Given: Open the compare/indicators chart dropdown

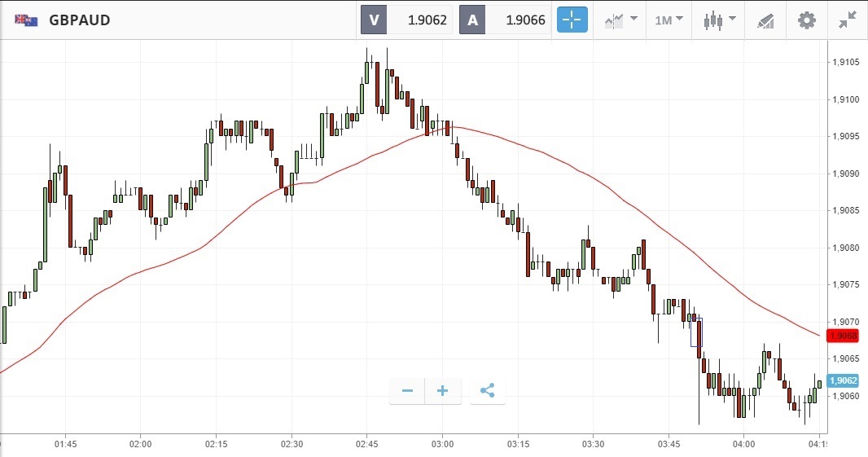Looking at the screenshot, I should pyautogui.click(x=621, y=20).
